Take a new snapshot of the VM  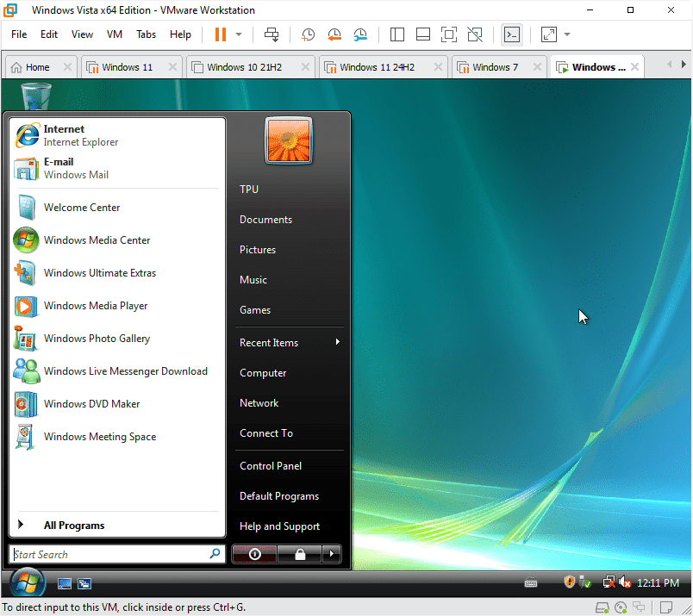point(308,34)
